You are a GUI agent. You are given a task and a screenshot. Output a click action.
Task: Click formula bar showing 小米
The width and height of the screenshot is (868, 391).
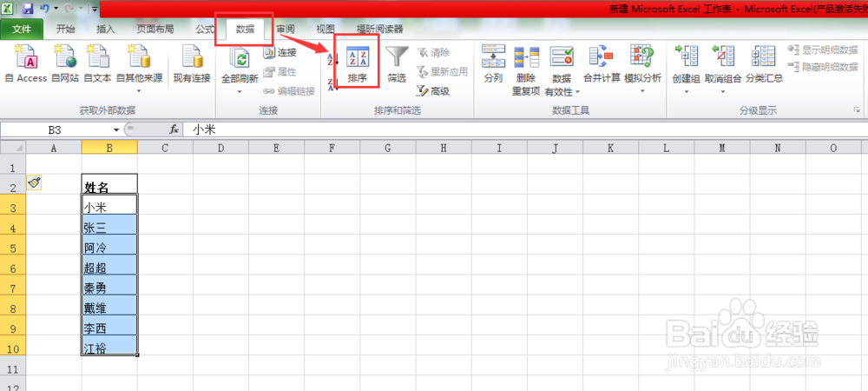(525, 129)
